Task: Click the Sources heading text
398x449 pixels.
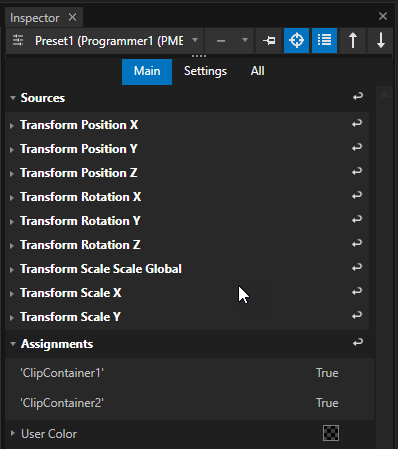Action: pyautogui.click(x=43, y=98)
